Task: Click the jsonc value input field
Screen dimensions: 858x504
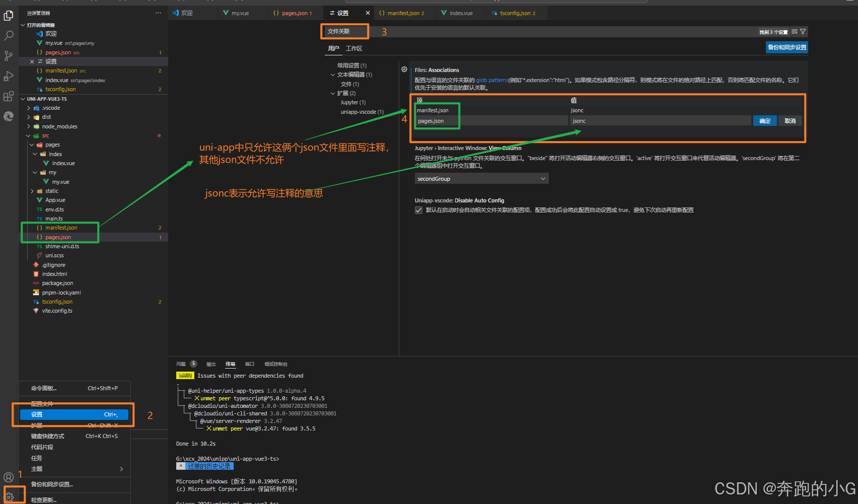Action: (x=660, y=121)
